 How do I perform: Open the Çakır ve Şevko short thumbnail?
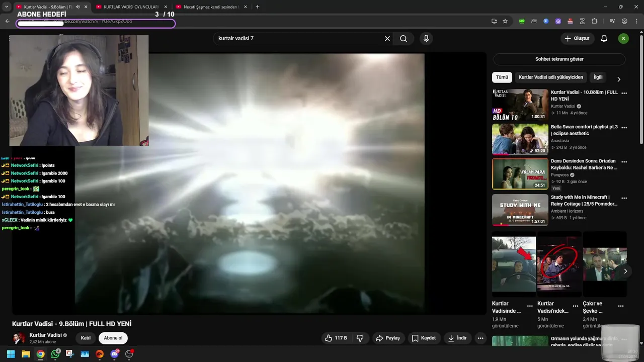[x=605, y=264]
